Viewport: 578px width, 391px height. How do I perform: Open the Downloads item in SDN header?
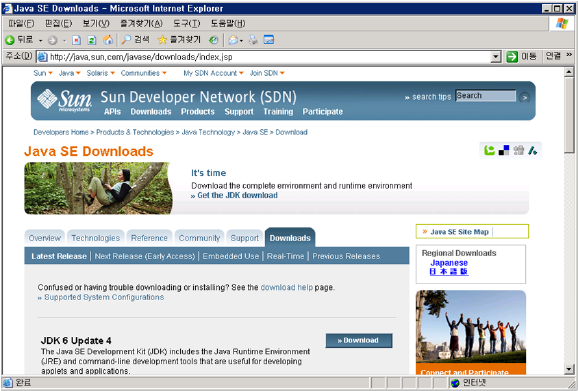pyautogui.click(x=151, y=112)
